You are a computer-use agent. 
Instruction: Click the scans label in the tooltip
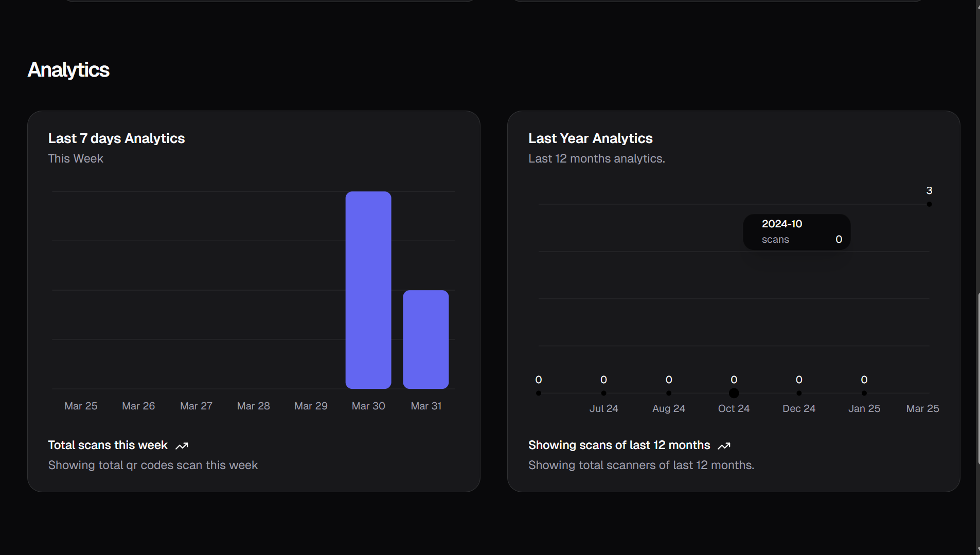[x=775, y=240]
